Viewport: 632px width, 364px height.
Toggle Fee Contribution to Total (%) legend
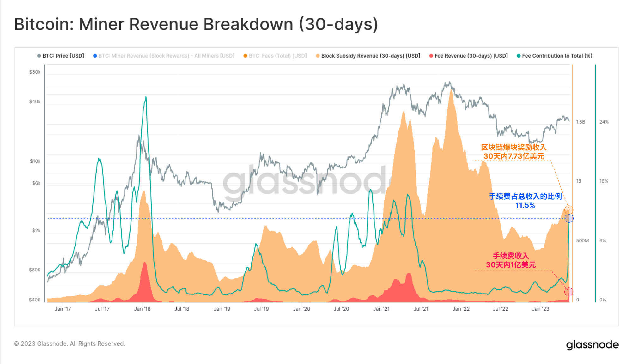coord(557,56)
